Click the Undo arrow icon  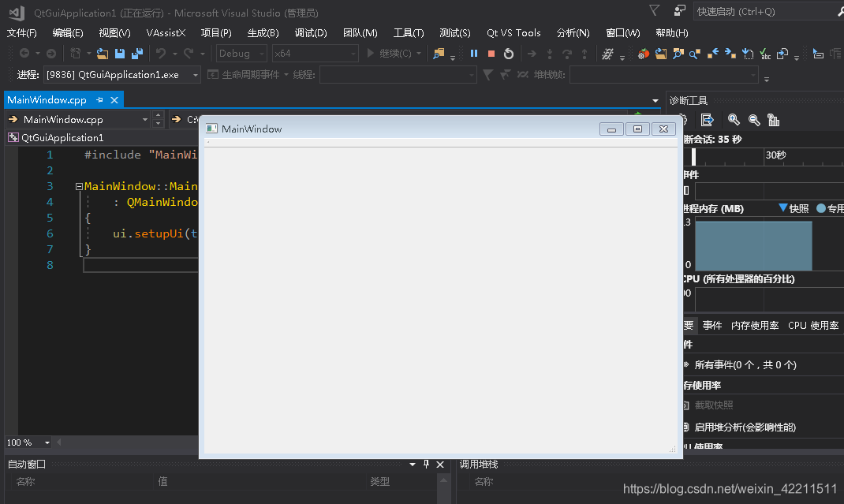pos(160,54)
